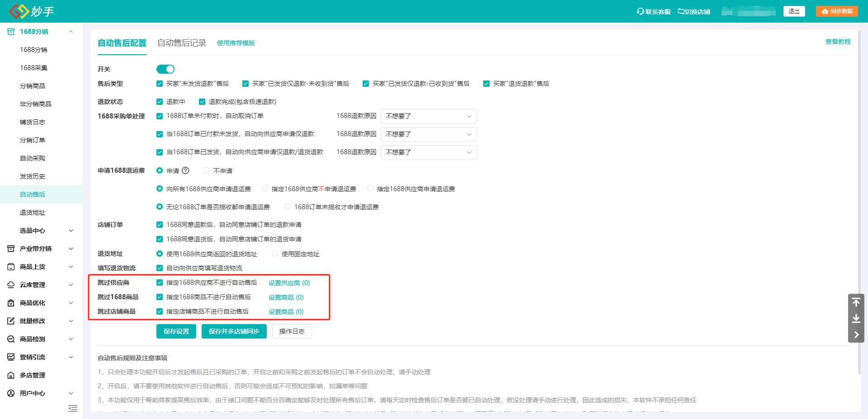Viewport: 868px width, 419px height.
Task: Switch to the 自动售后记录 tab
Action: [x=182, y=43]
